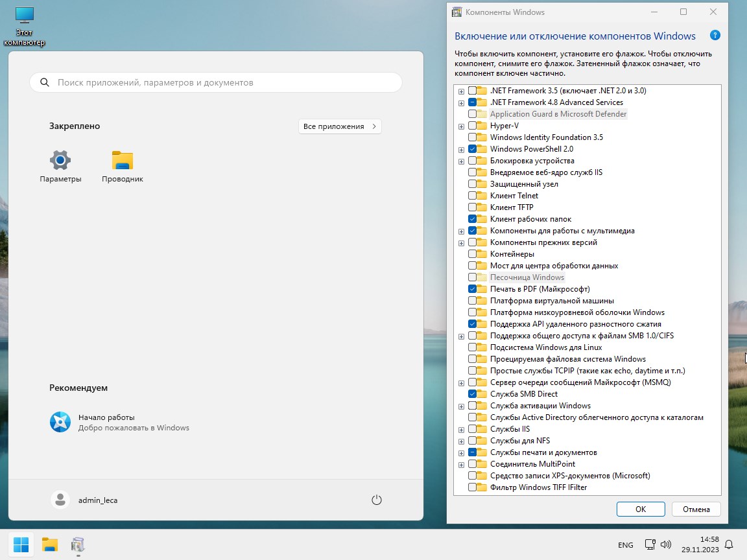Viewport: 747px width, 560px height.
Task: Expand Службы IIS tree node
Action: 461,430
